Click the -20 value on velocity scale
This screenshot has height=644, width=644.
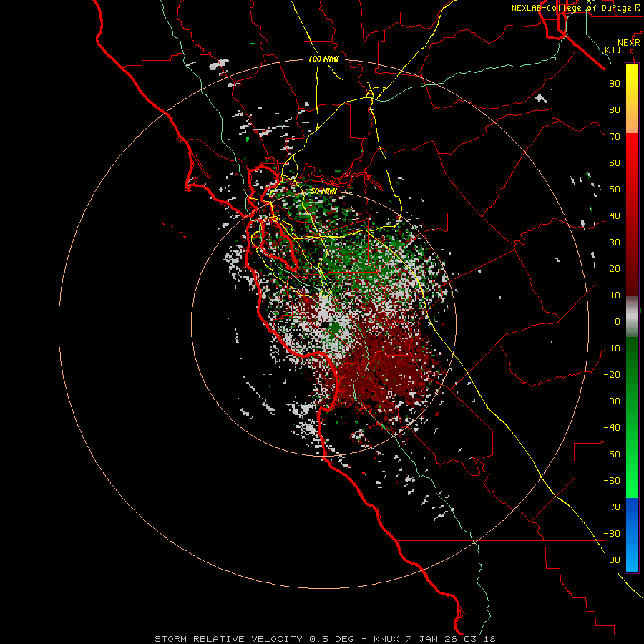pos(612,375)
